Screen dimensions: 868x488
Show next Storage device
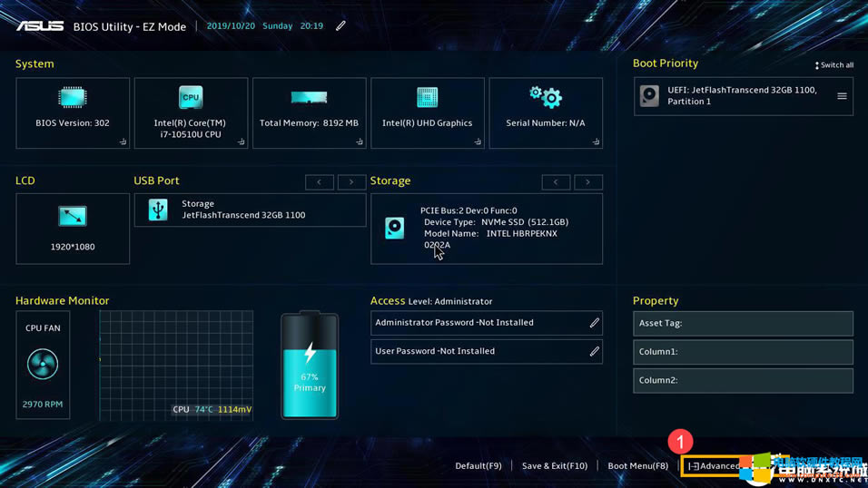587,182
